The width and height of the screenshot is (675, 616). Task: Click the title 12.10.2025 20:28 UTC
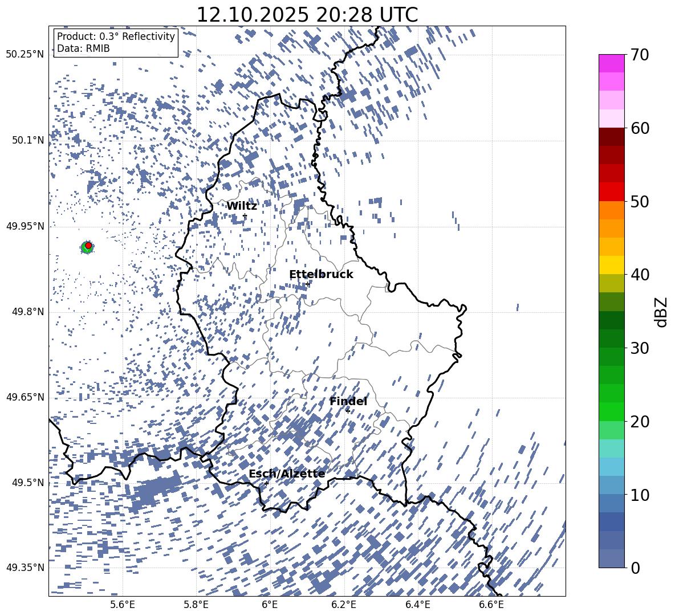tap(307, 15)
